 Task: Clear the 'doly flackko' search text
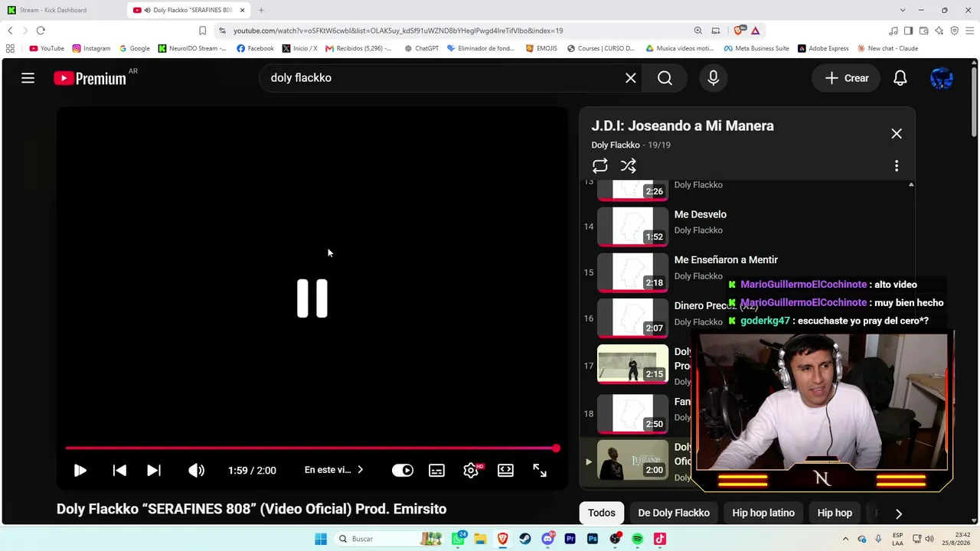pos(631,78)
